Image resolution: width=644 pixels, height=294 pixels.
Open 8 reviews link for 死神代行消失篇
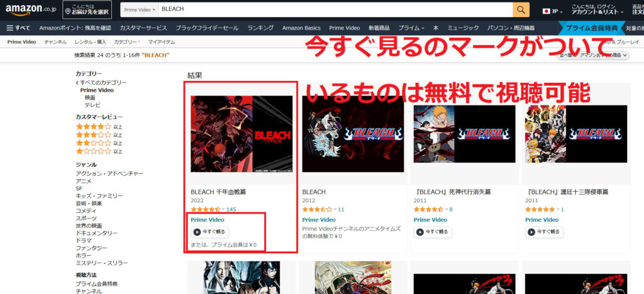pyautogui.click(x=451, y=210)
